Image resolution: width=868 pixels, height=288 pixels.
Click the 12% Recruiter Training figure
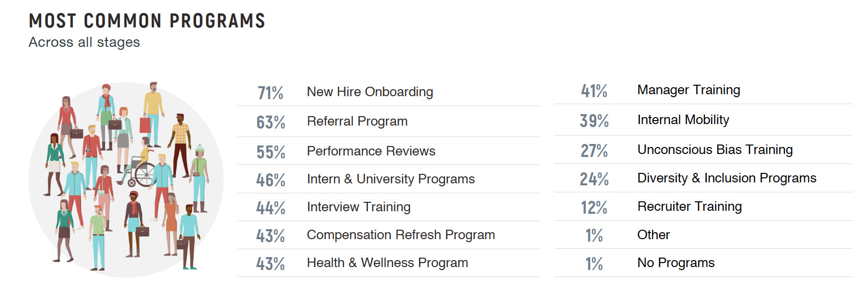(x=594, y=207)
